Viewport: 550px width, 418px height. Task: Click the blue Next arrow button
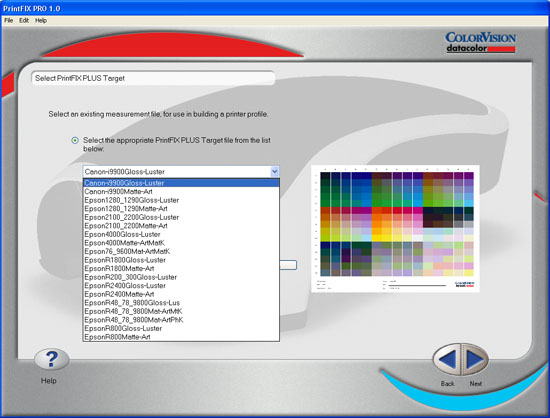click(x=475, y=359)
